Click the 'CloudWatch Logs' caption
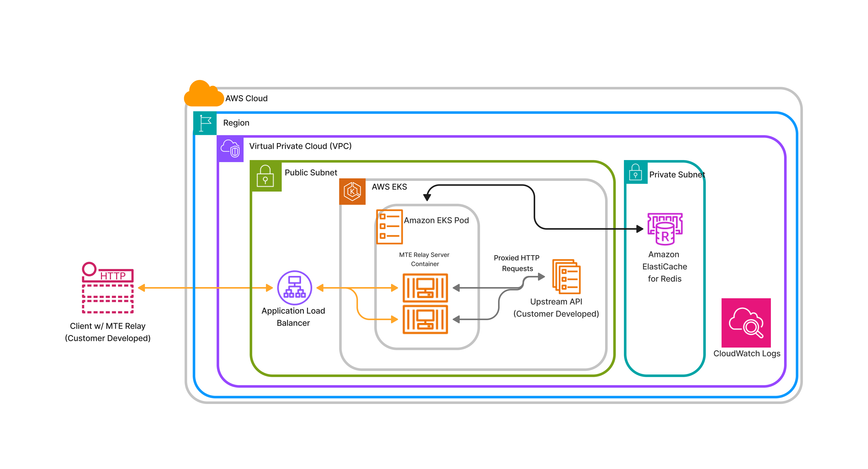The height and width of the screenshot is (469, 868). [747, 353]
